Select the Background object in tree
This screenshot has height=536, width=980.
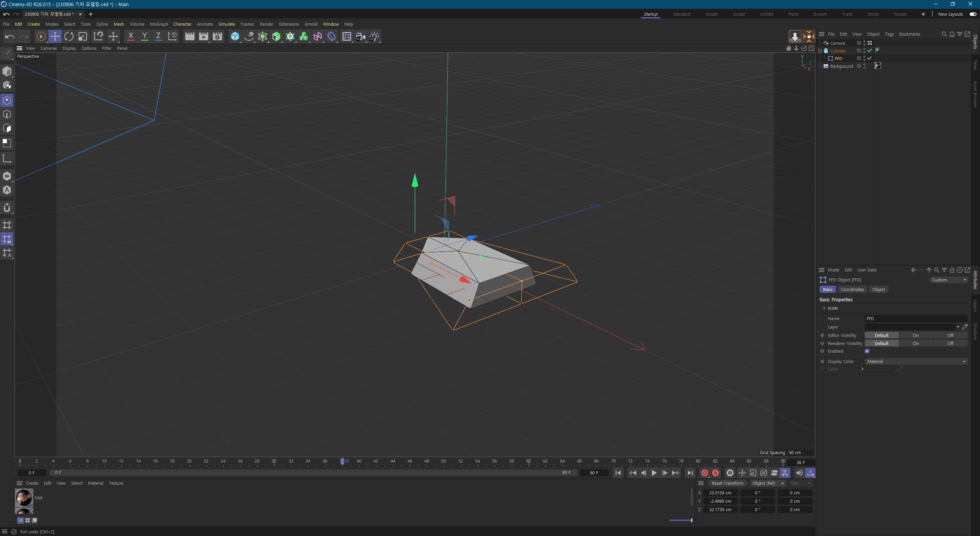point(841,66)
